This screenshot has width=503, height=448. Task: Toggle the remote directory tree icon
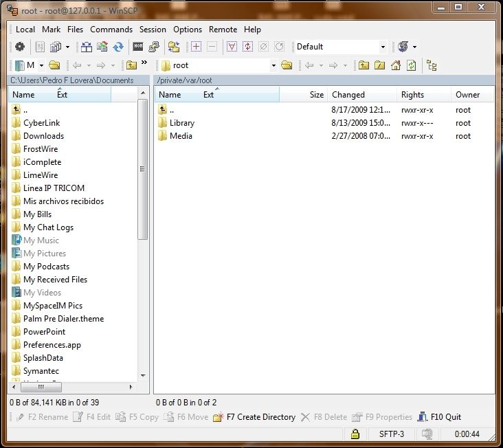coord(432,65)
